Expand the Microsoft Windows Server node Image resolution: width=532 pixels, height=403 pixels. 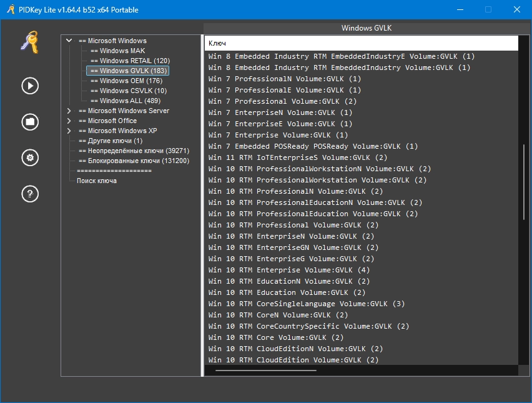(69, 111)
